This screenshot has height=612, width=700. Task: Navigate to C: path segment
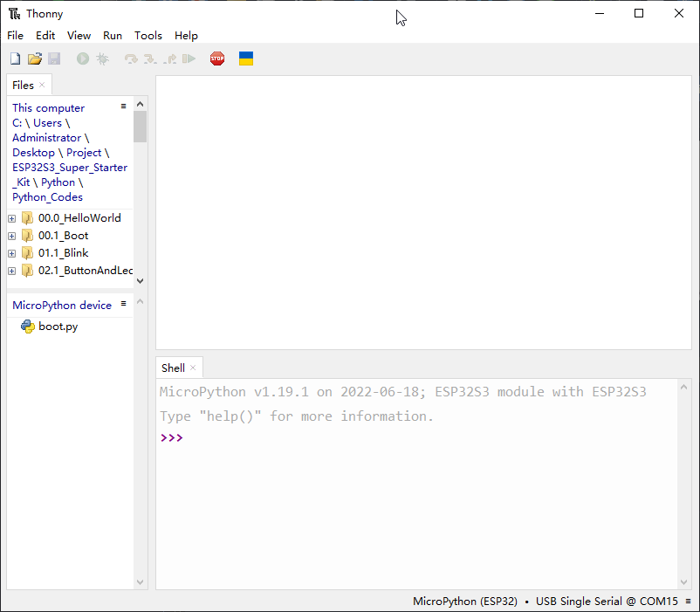point(17,123)
